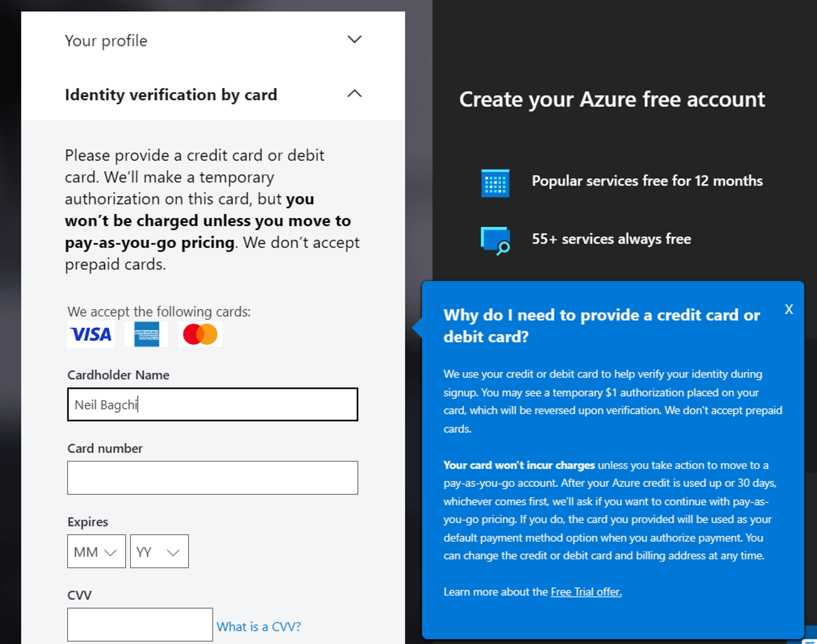Click the monitor search icon beside 55+ services
The height and width of the screenshot is (644, 817).
click(x=495, y=241)
